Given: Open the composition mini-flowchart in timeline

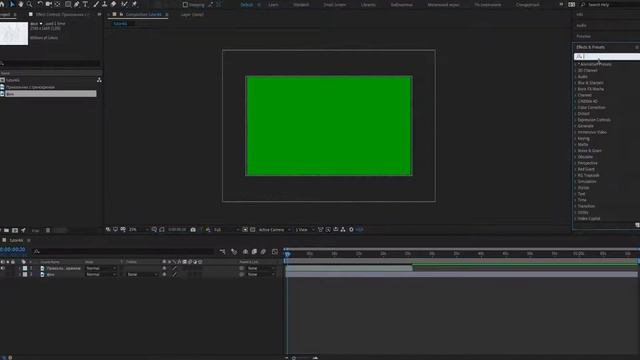Looking at the screenshot, I should [223, 252].
